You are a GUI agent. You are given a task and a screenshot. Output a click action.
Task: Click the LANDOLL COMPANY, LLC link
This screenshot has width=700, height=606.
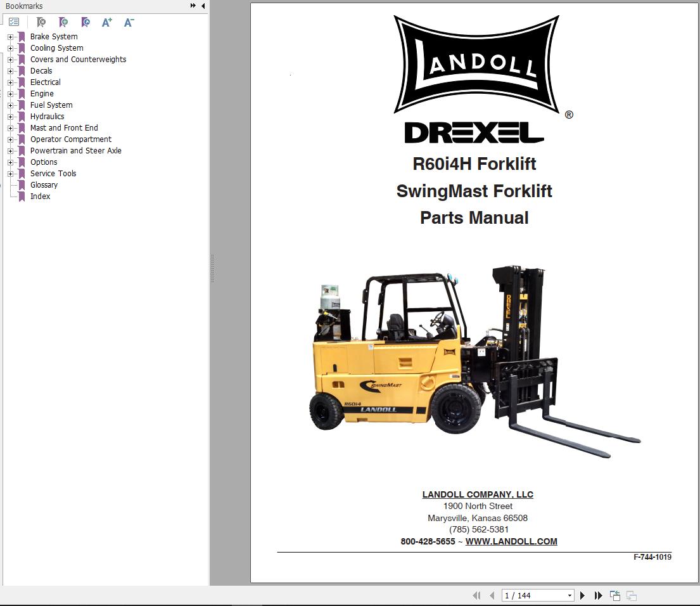click(x=477, y=494)
